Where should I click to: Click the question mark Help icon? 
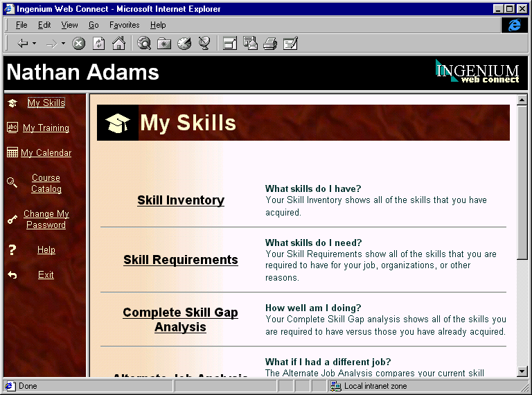(x=12, y=250)
